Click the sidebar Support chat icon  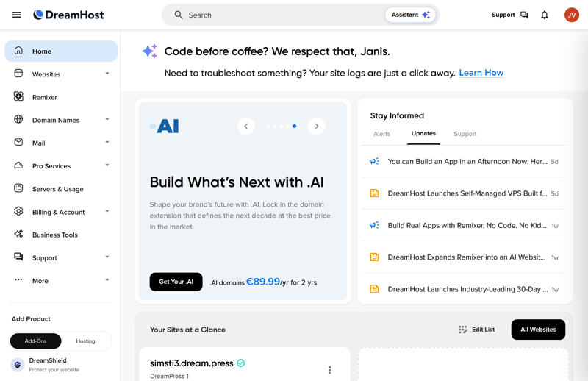click(18, 257)
